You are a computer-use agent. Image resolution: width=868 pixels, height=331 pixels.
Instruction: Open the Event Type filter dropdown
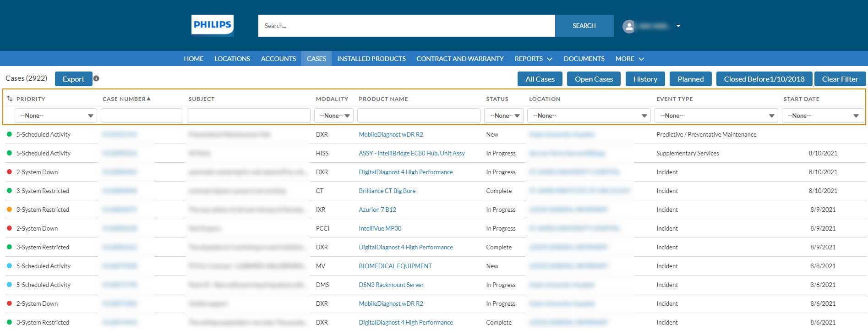pos(716,116)
